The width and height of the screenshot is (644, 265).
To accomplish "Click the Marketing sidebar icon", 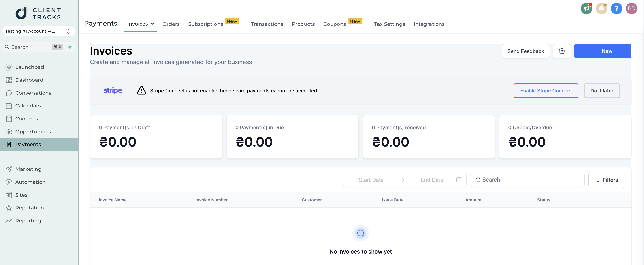I will pyautogui.click(x=9, y=169).
